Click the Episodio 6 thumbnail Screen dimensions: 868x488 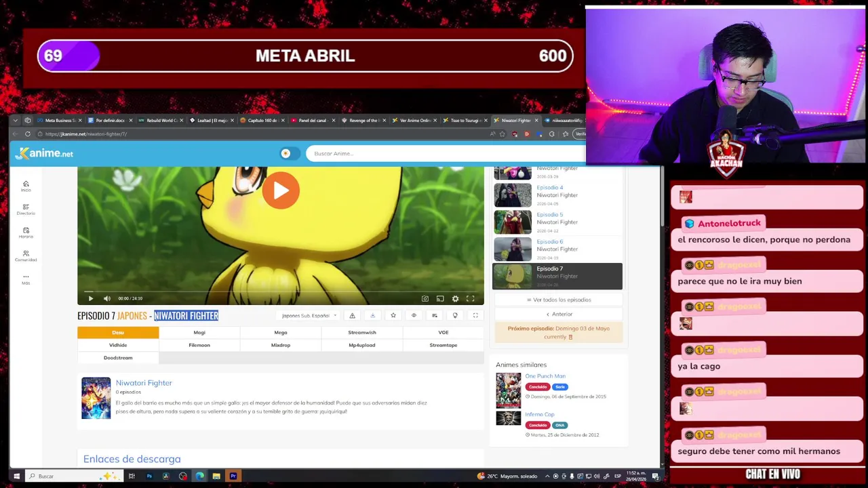513,249
